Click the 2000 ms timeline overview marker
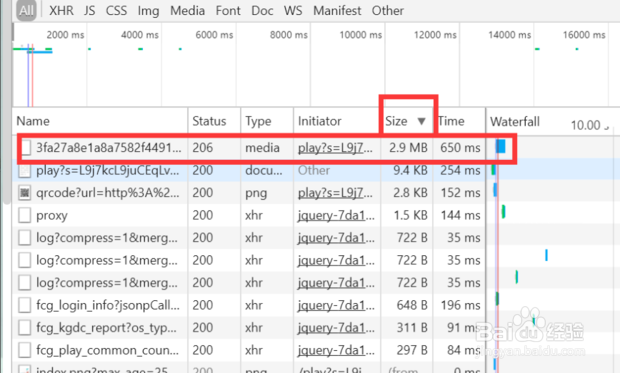 (65, 35)
